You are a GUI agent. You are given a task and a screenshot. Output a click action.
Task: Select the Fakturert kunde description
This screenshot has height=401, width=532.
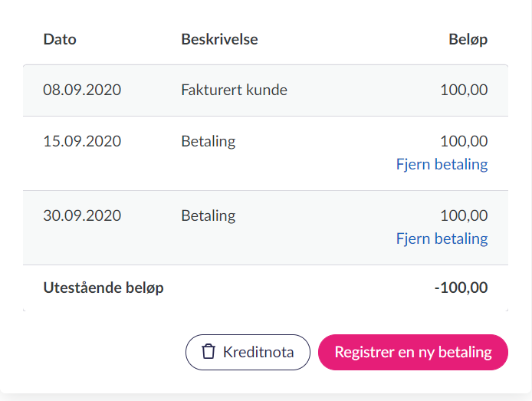(235, 90)
